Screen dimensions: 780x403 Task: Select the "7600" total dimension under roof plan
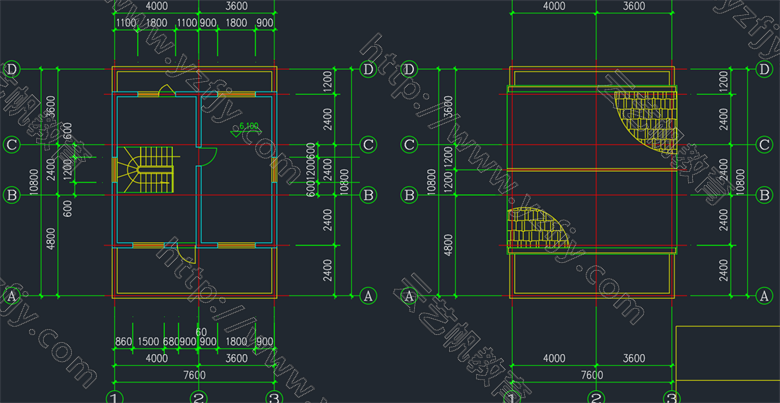(592, 375)
